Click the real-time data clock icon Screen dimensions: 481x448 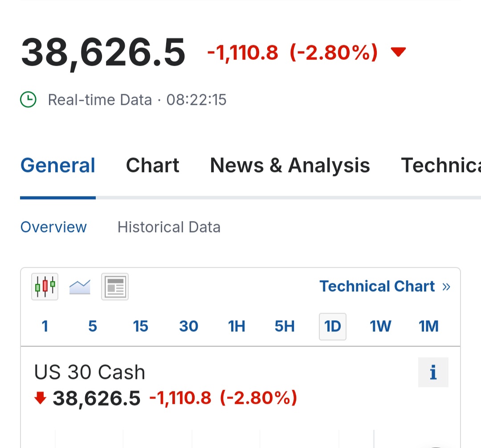[x=29, y=100]
